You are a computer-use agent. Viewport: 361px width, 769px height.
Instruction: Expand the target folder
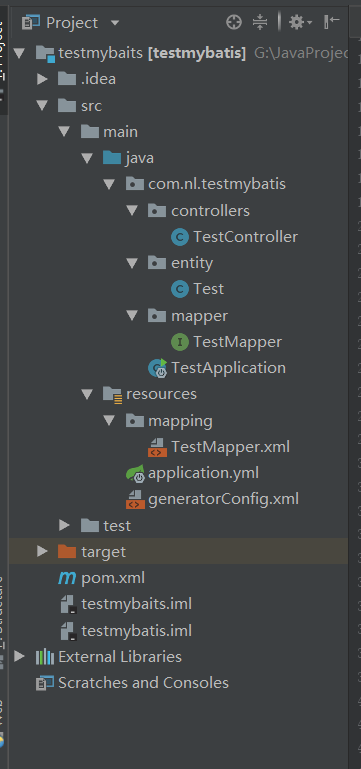click(x=43, y=551)
